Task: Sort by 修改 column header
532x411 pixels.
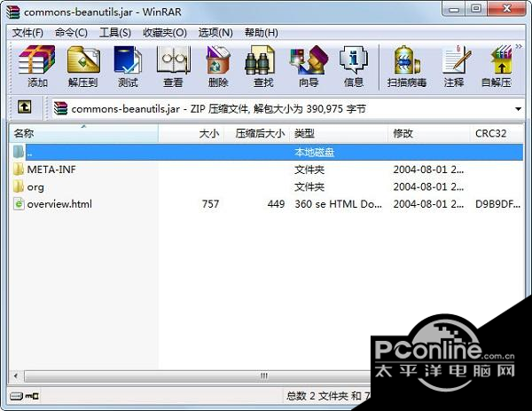Action: coord(429,133)
